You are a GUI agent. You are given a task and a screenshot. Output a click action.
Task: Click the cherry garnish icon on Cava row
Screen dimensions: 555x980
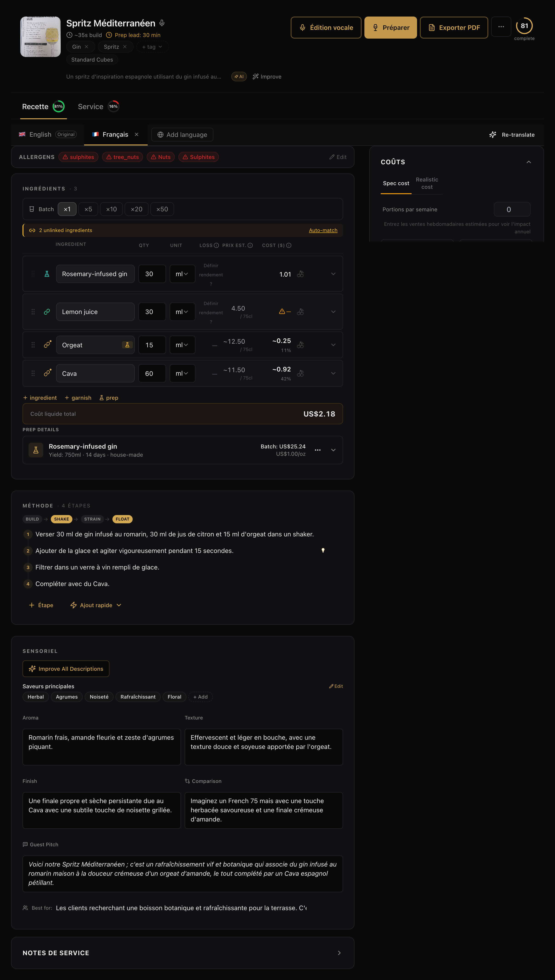point(300,373)
